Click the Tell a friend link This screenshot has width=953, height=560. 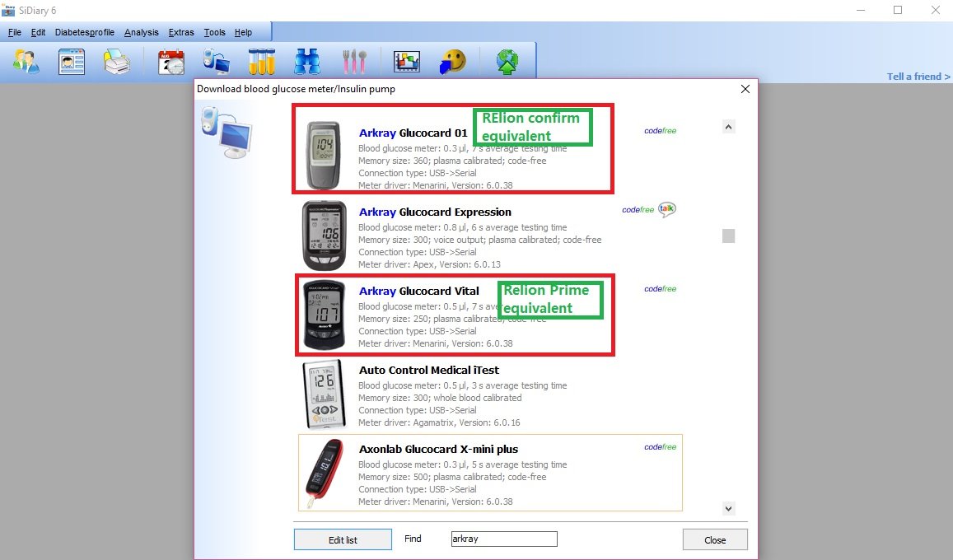coord(918,76)
